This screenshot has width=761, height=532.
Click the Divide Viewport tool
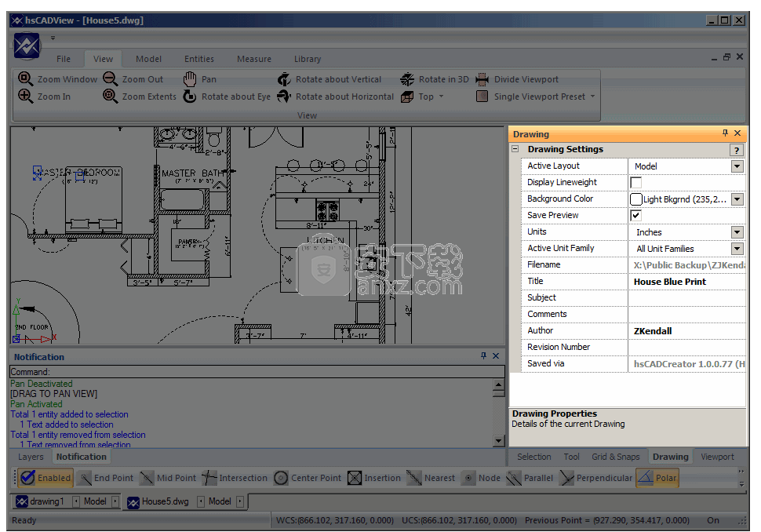pos(517,79)
